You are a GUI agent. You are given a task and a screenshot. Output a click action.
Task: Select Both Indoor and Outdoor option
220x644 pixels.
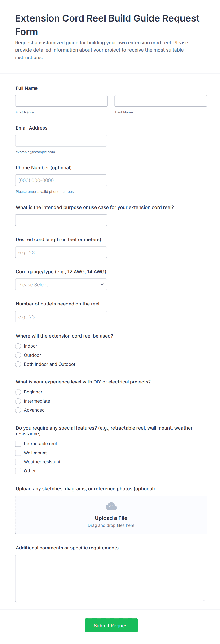click(x=18, y=364)
